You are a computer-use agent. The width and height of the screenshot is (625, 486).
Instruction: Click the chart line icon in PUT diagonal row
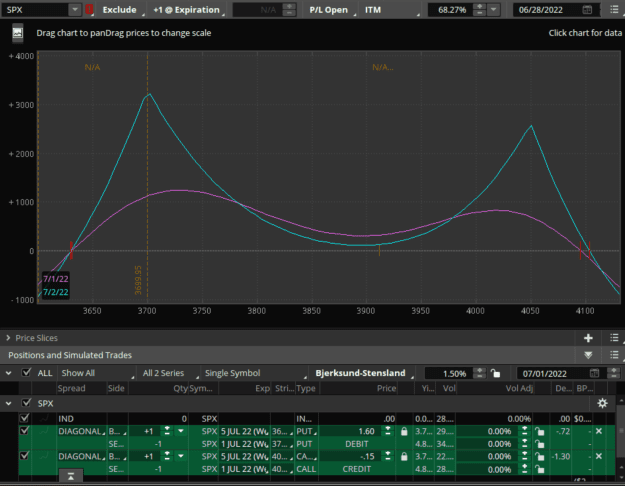click(44, 431)
